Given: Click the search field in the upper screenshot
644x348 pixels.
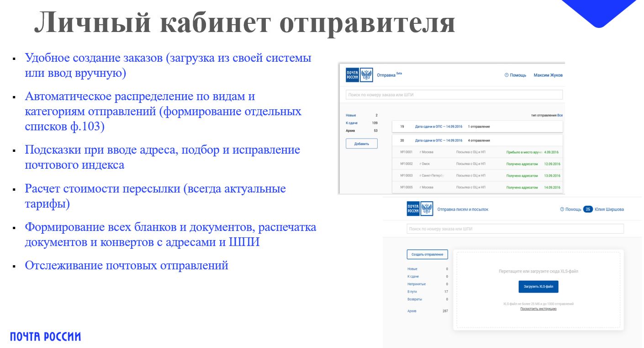Looking at the screenshot, I should pyautogui.click(x=454, y=95).
